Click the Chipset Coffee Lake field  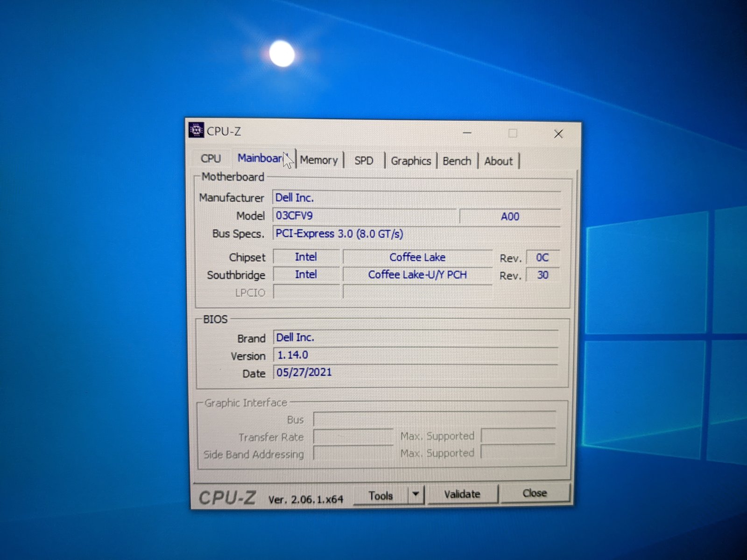pos(417,258)
